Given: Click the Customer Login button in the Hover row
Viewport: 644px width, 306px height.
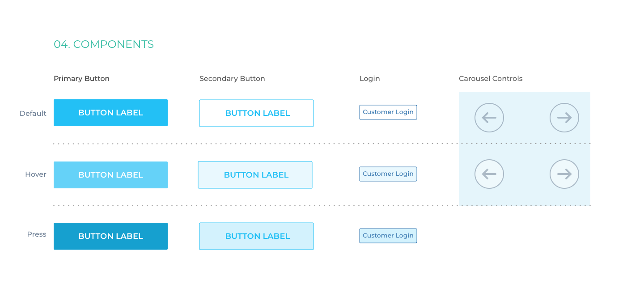Looking at the screenshot, I should (x=388, y=174).
